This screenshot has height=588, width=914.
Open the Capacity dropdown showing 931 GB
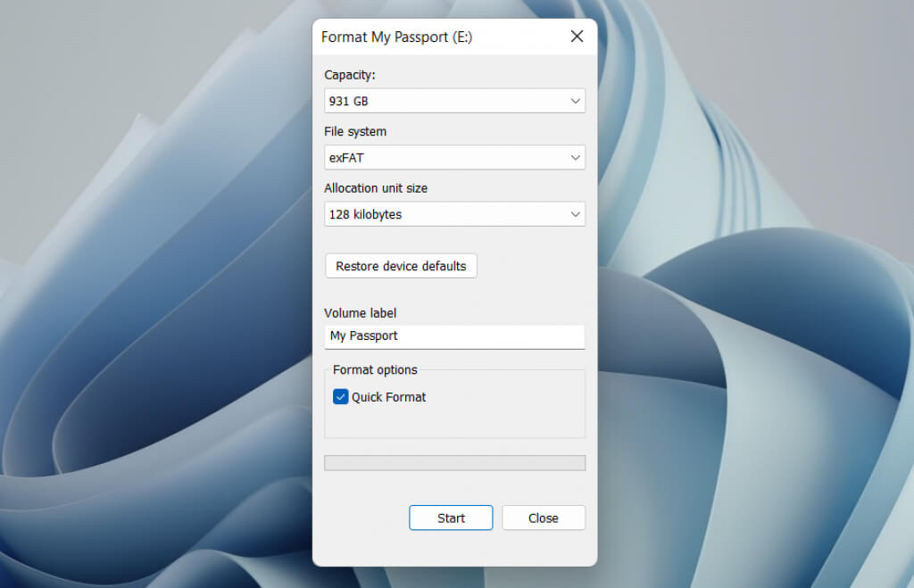[x=454, y=101]
